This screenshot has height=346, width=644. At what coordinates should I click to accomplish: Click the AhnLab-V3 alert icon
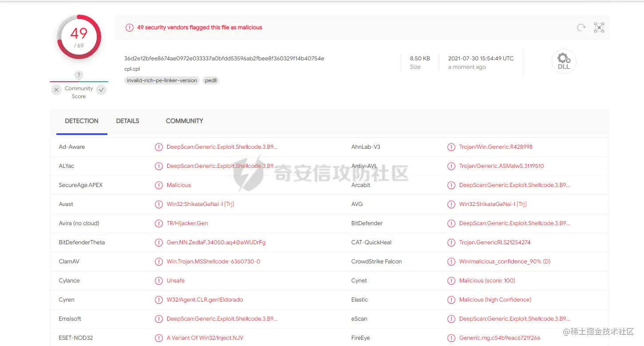coord(451,147)
